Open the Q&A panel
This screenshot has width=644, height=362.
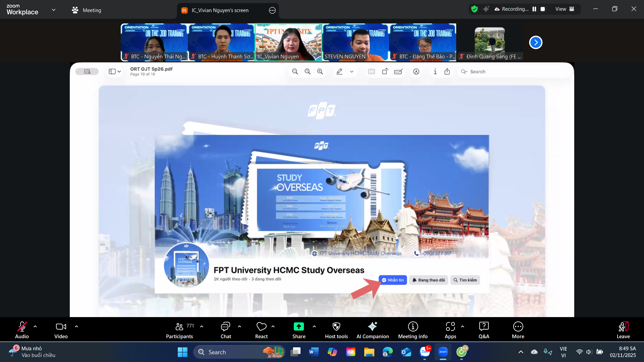click(x=484, y=330)
